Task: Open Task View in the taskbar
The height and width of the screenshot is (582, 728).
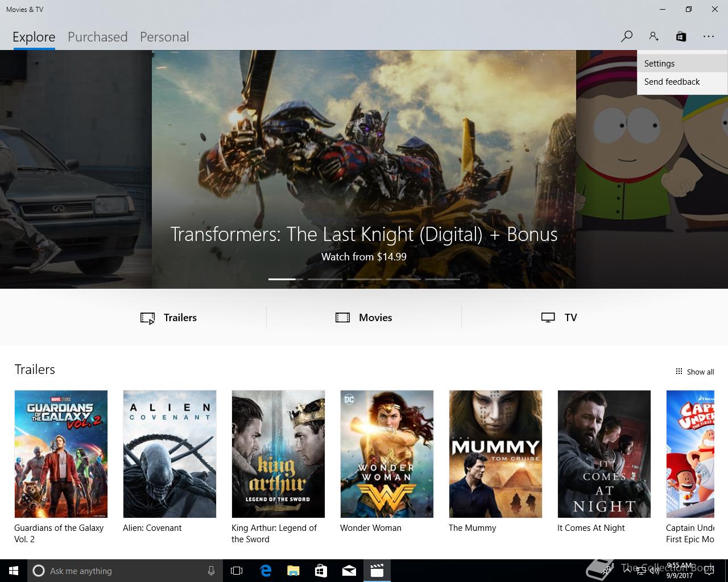Action: (x=237, y=571)
